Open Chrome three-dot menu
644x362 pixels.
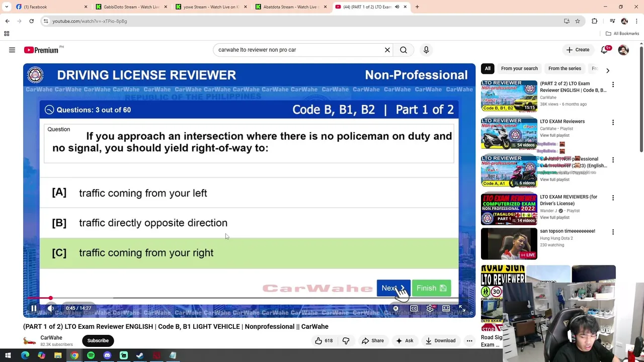(636, 21)
